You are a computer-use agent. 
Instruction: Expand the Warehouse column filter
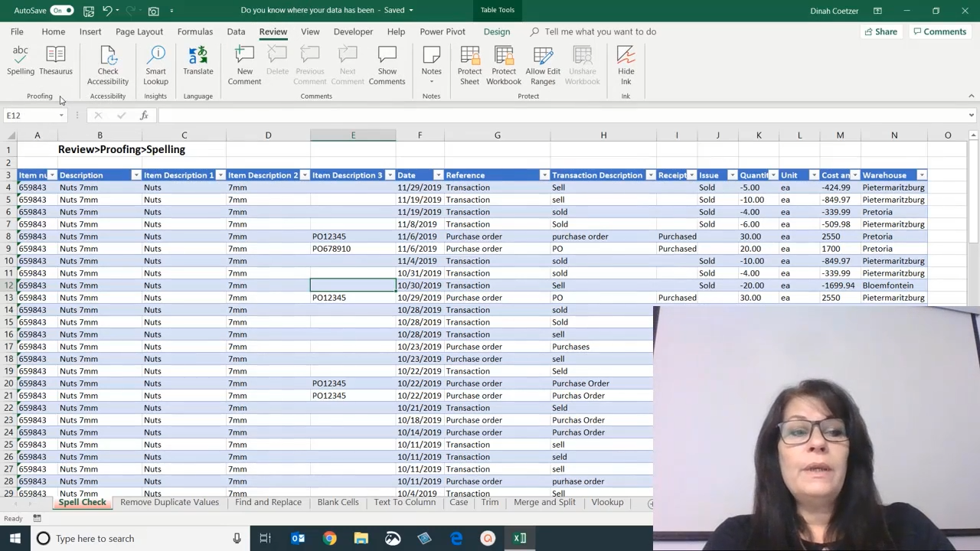click(x=922, y=175)
